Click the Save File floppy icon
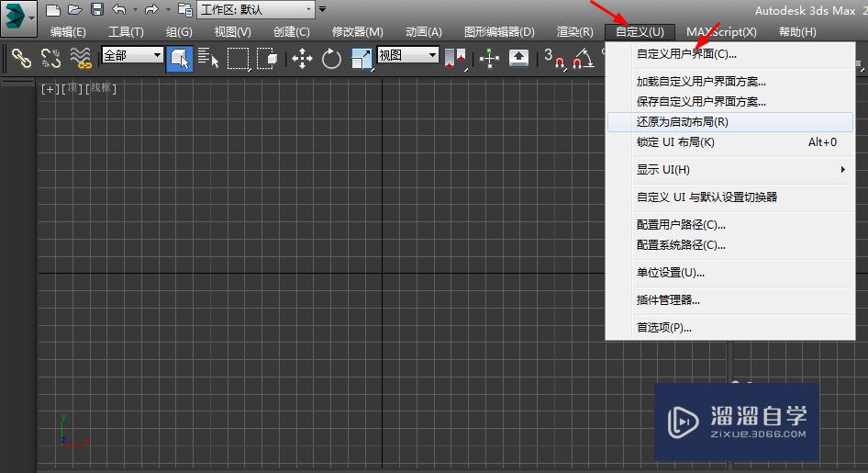Viewport: 868px width, 473px height. 97,9
